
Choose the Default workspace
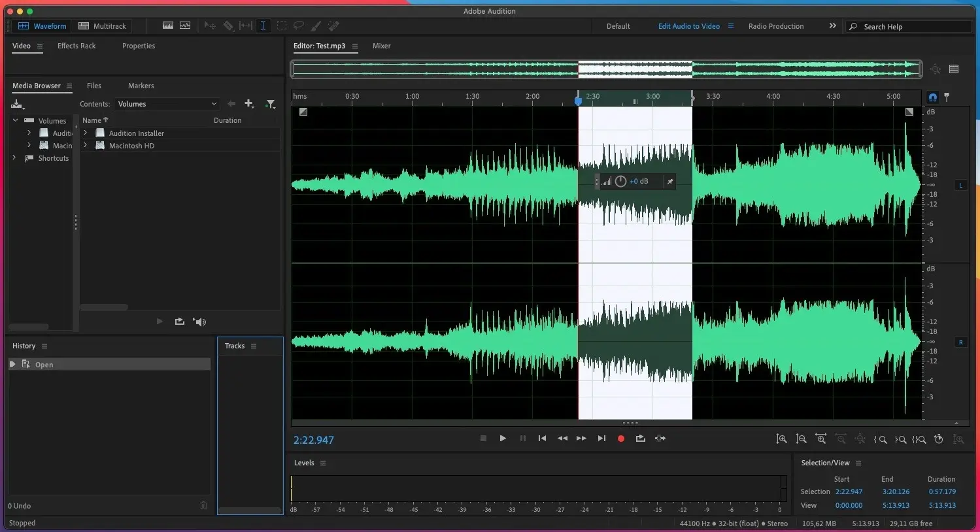click(x=618, y=26)
